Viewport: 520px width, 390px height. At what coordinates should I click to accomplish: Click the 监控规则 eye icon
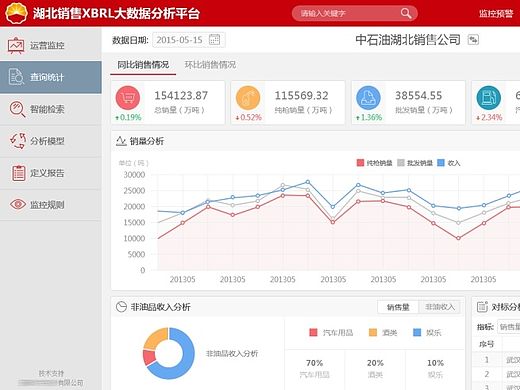18,204
